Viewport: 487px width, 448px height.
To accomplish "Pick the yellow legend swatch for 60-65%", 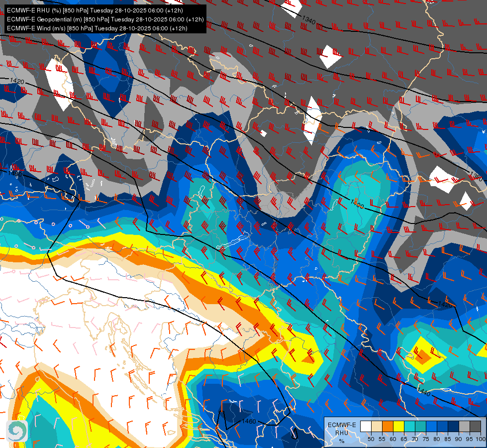I will click(399, 426).
